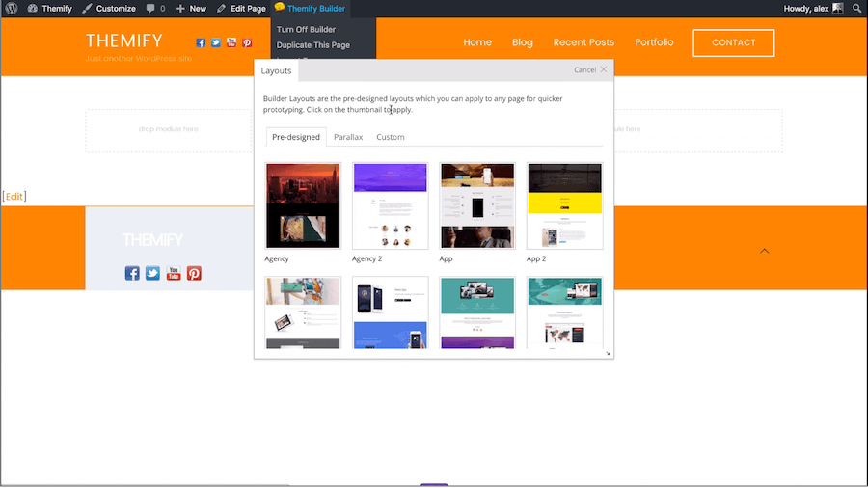
Task: Open the footer Twitter icon
Action: click(x=152, y=273)
